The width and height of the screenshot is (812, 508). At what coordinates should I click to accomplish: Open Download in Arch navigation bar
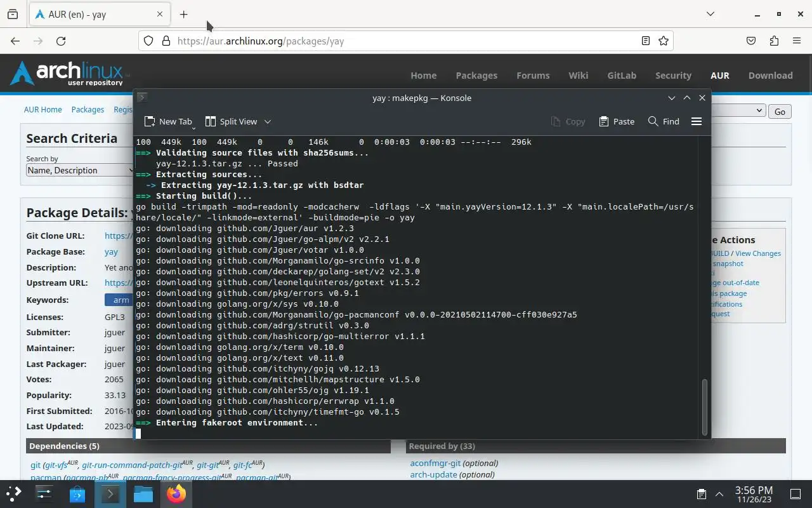point(770,75)
